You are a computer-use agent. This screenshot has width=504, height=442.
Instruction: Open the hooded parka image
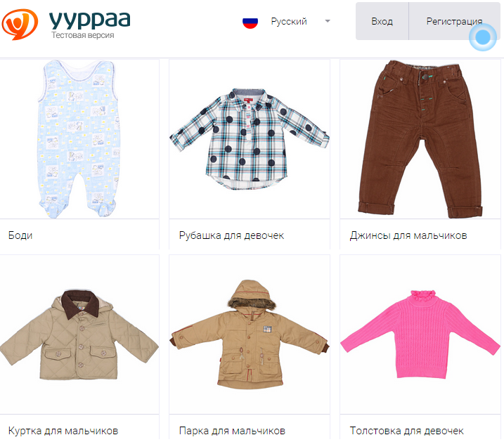[250, 334]
